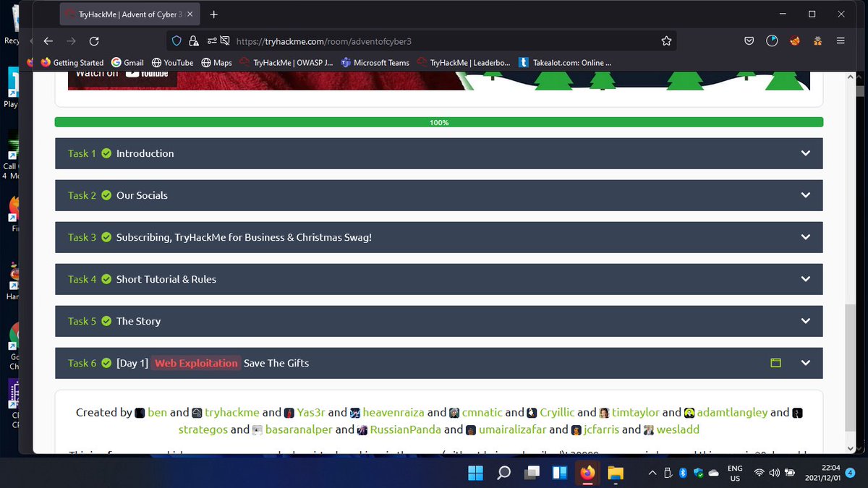The image size is (868, 488).
Task: Open creator profile link jcfarris
Action: pos(601,429)
